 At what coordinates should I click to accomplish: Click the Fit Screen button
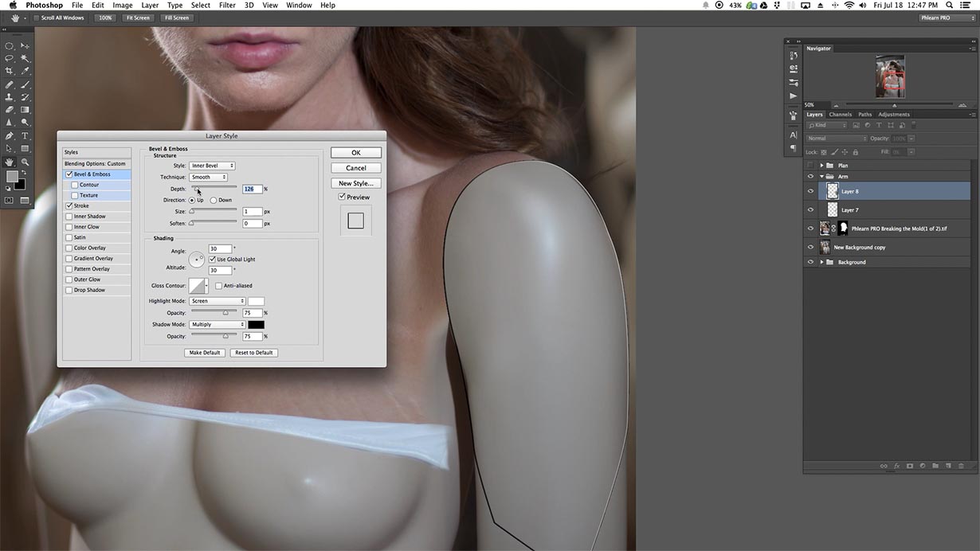click(x=137, y=18)
